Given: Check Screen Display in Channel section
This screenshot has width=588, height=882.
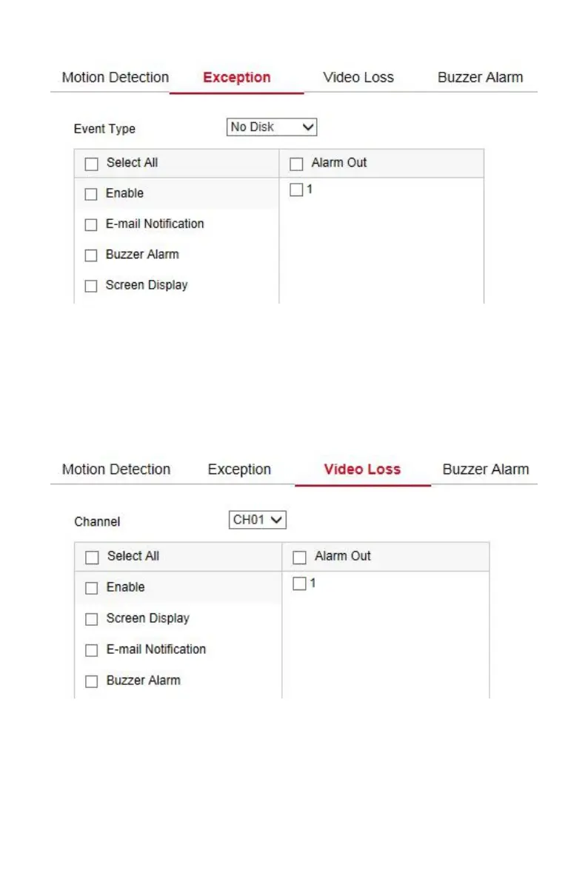Looking at the screenshot, I should click(x=92, y=620).
